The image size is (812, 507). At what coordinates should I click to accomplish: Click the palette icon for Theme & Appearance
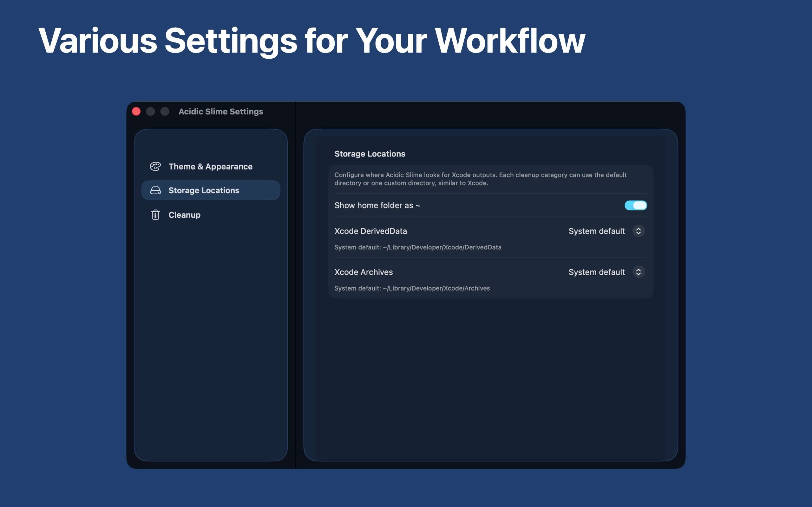tap(155, 166)
